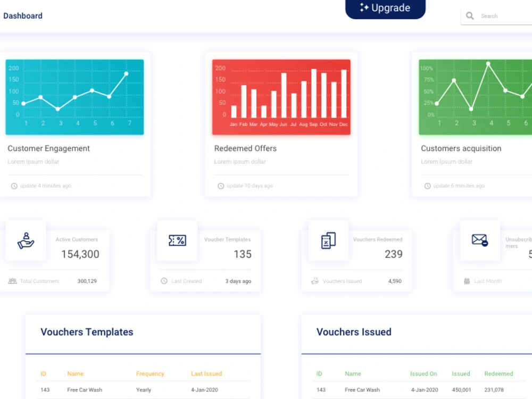
Task: Sort by Issued On column header
Action: 423,373
